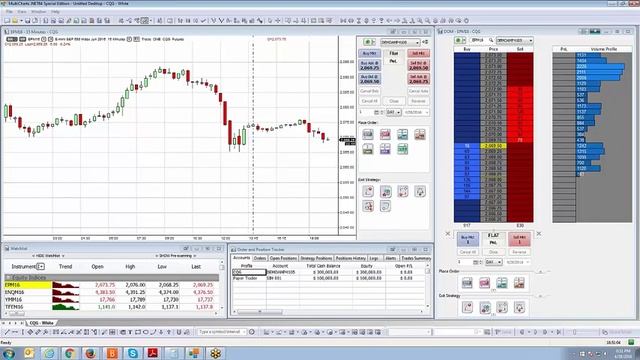Collapse Place Order section in DOM window
640x360 pixels.
[x=540, y=271]
